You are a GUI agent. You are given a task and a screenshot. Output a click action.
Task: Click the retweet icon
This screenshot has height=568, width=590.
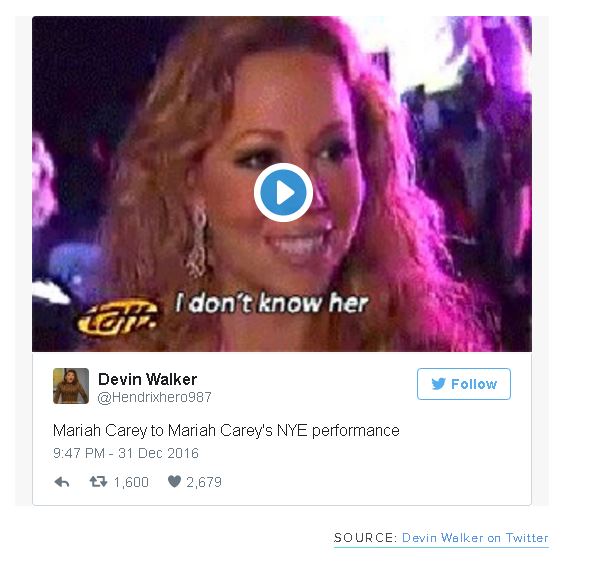click(98, 481)
